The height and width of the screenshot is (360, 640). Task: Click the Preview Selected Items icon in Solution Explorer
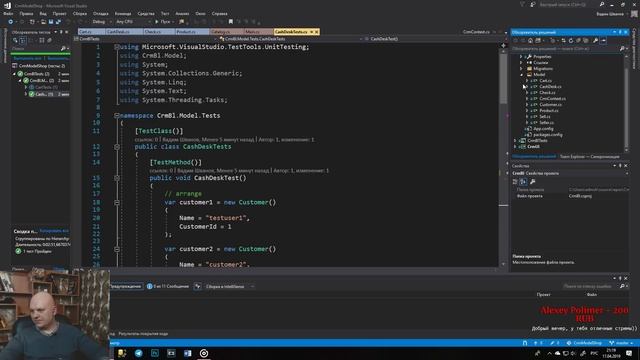tap(604, 40)
